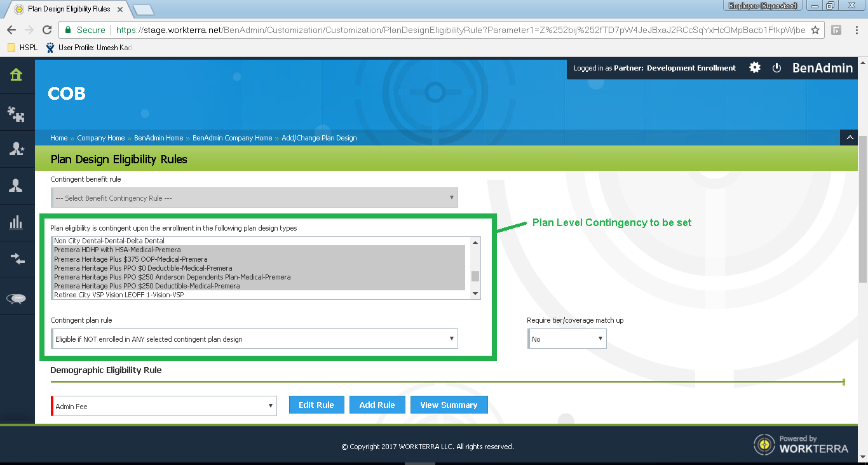Go to BenAdmin Company Home breadcrumb

[x=232, y=138]
